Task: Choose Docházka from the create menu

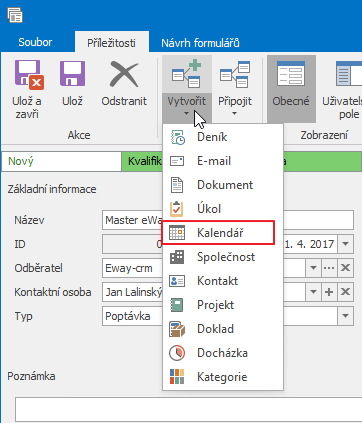Action: (223, 353)
